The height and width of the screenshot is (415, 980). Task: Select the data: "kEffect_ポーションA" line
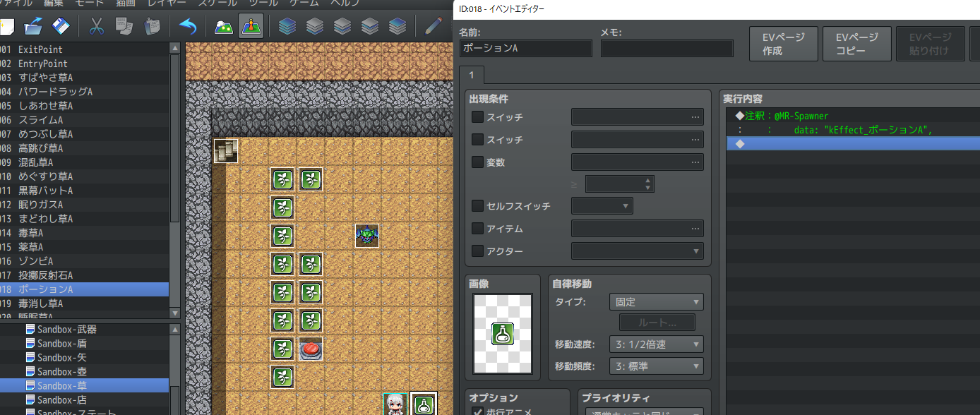(853, 130)
